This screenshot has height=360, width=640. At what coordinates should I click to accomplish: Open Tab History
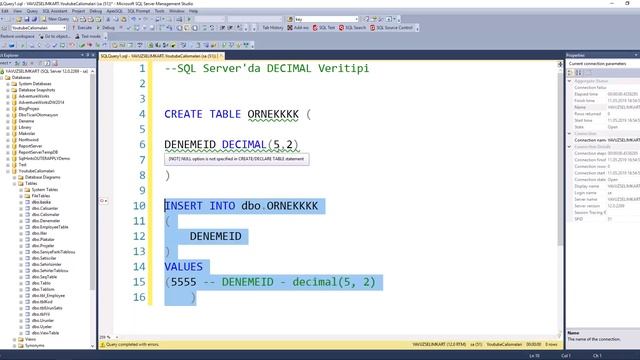coord(273,28)
